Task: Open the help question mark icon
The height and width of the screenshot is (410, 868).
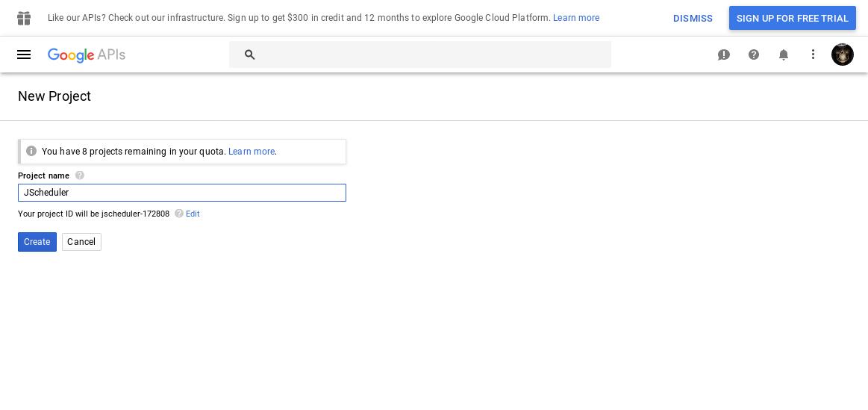Action: pos(753,55)
